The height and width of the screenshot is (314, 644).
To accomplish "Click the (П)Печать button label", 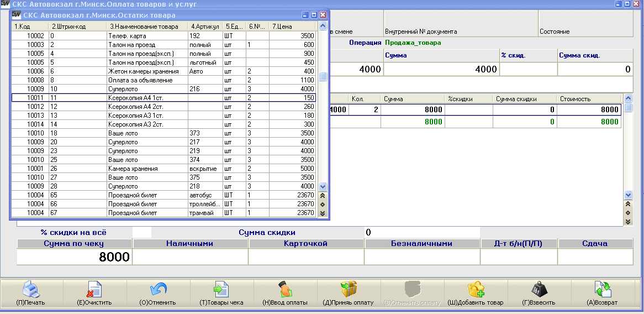I will (31, 302).
